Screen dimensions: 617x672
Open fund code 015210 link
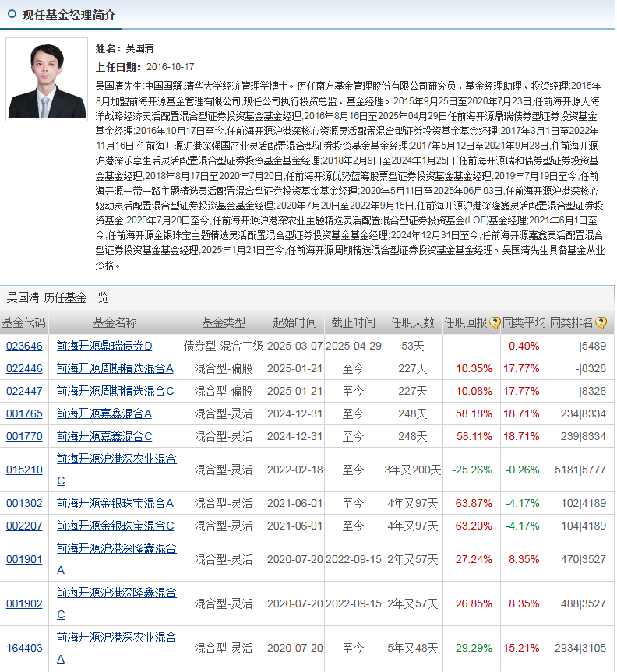[24, 470]
